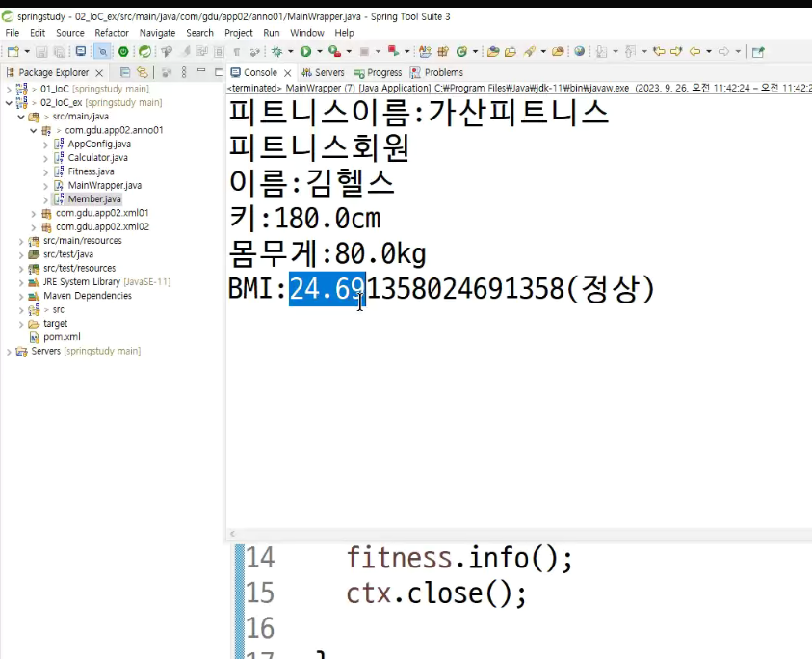The image size is (812, 659).
Task: Open the Run menu
Action: [272, 33]
